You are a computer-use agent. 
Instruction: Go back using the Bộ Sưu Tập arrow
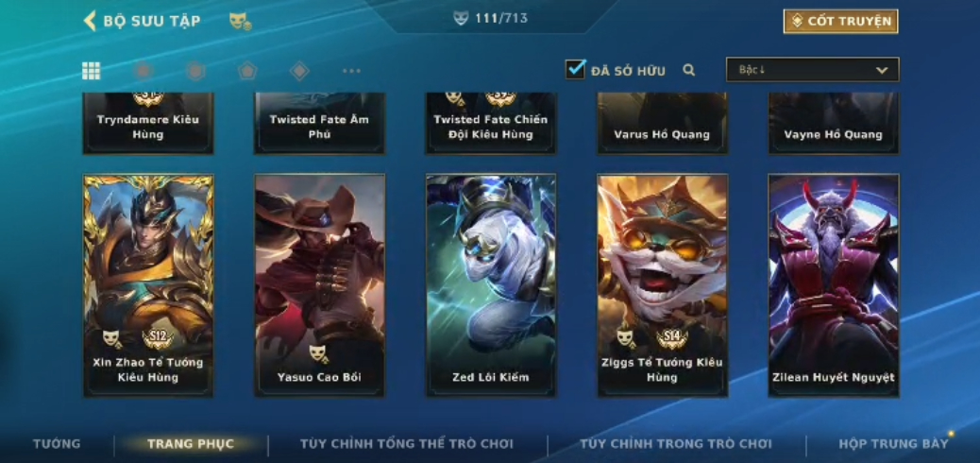pos(90,21)
